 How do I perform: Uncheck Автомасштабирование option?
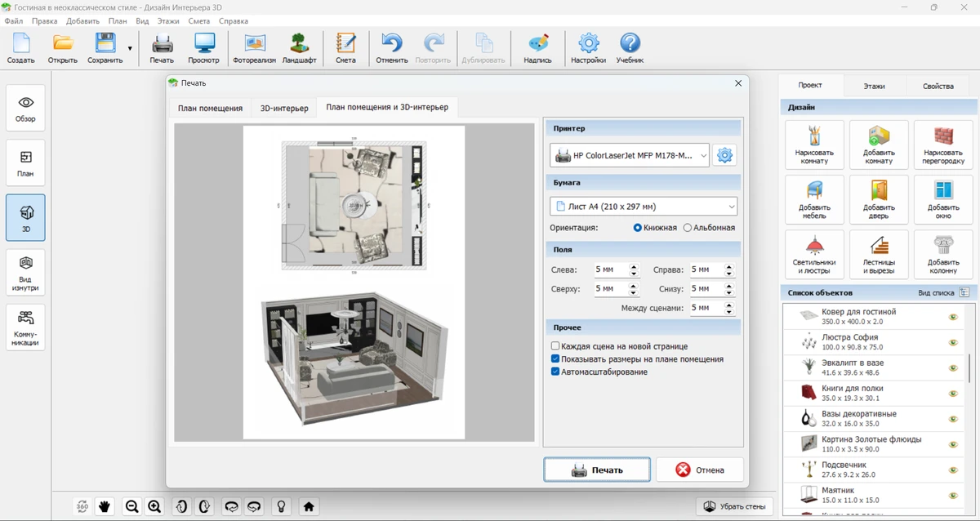pos(555,372)
